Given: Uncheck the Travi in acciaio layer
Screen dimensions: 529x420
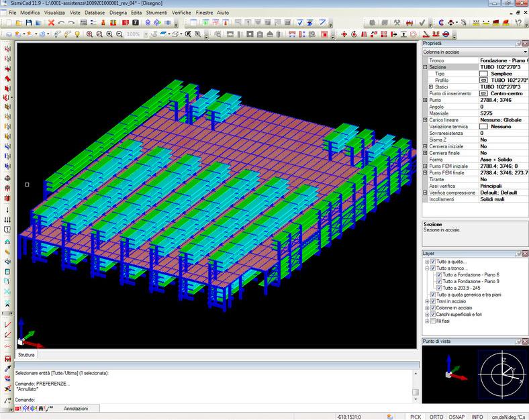Looking at the screenshot, I should pyautogui.click(x=432, y=301).
